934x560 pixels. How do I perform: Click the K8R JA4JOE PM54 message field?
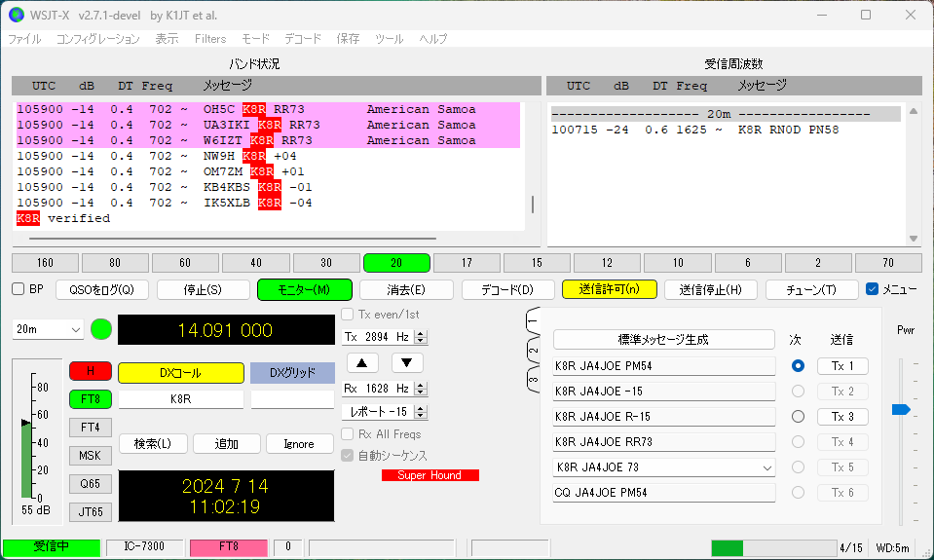(663, 366)
